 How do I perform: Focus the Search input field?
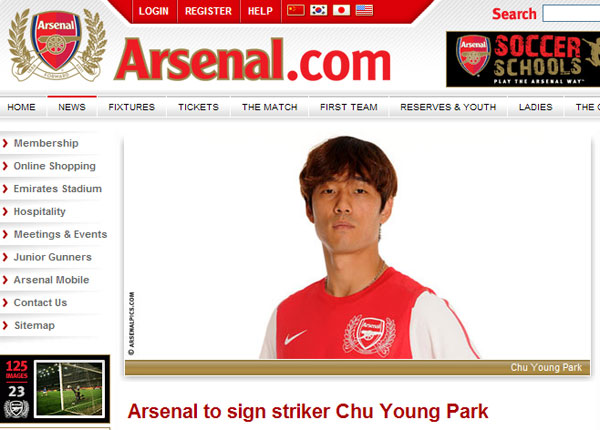click(x=571, y=13)
